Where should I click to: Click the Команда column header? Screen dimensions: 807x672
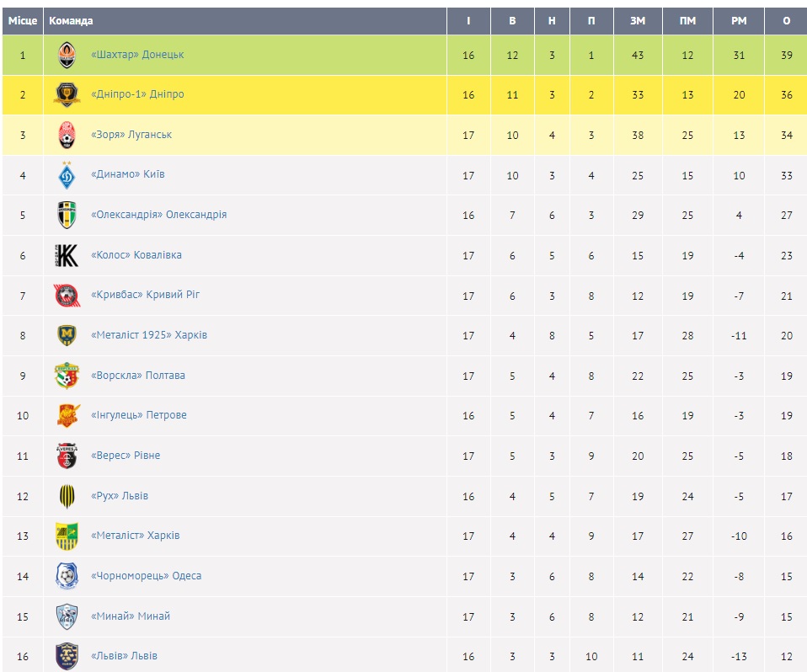point(71,21)
